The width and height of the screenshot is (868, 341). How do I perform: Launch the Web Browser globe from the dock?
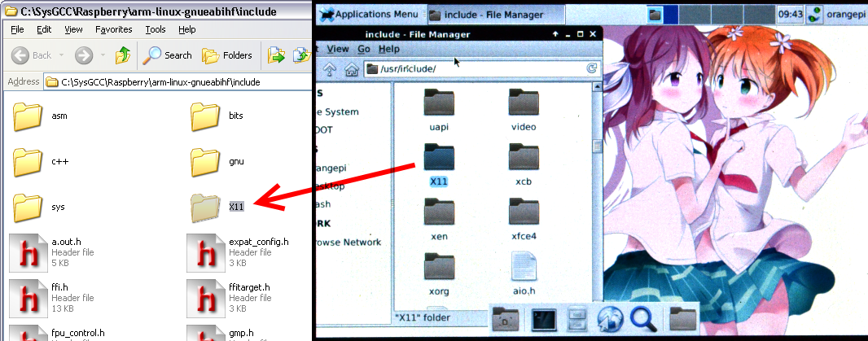(x=610, y=319)
